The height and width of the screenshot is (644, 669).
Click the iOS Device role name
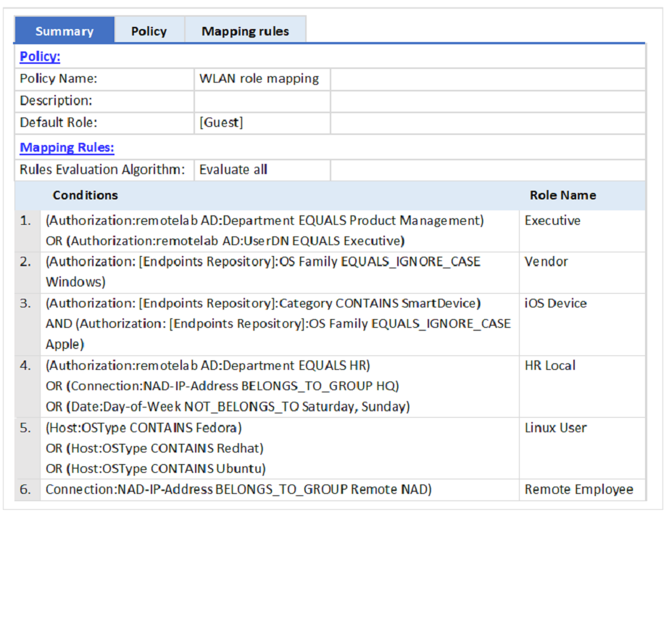point(555,303)
